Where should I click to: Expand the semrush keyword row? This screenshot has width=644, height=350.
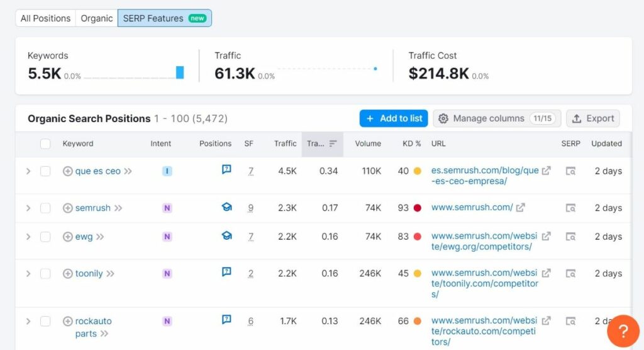tap(28, 208)
